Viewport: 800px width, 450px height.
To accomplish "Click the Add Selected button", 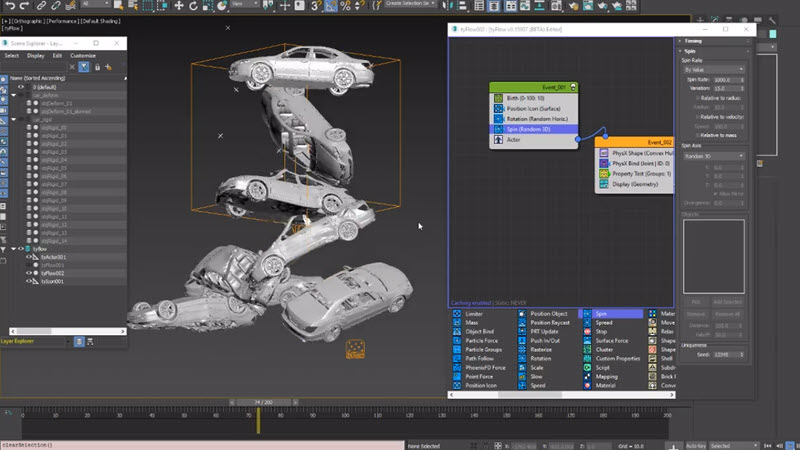I will pos(728,302).
